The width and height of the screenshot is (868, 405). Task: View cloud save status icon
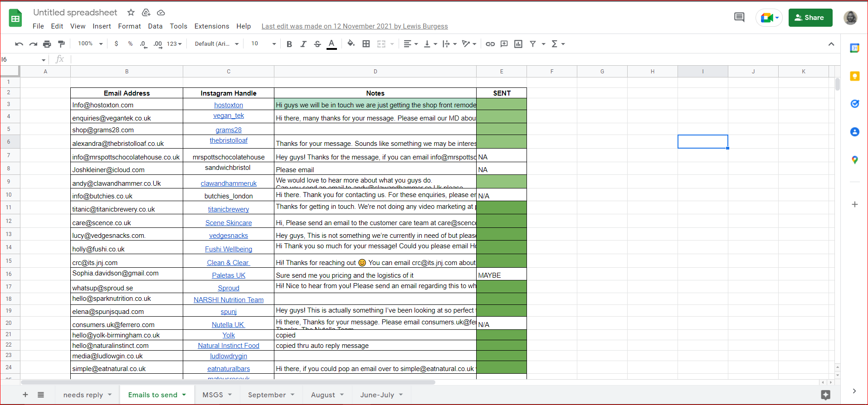click(161, 13)
